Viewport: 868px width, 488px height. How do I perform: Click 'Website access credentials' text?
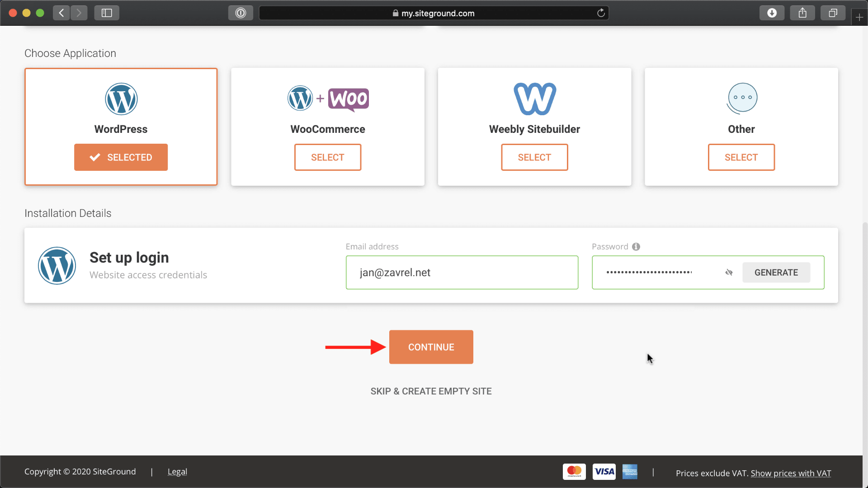pyautogui.click(x=148, y=275)
